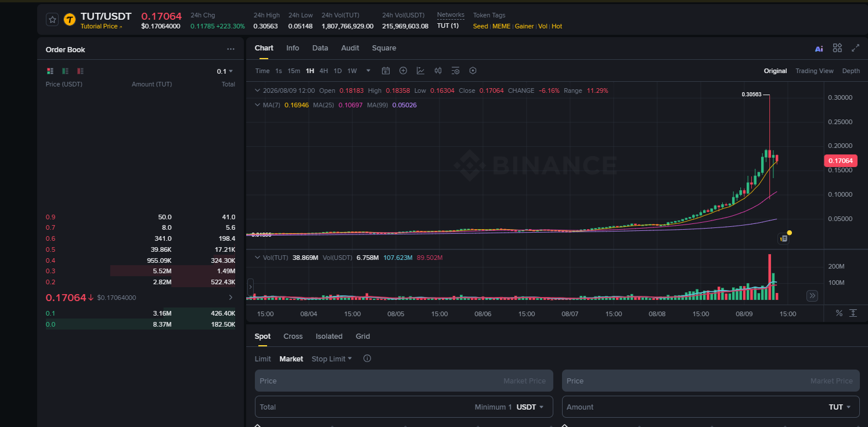Open the chart date range calendar

click(x=386, y=71)
